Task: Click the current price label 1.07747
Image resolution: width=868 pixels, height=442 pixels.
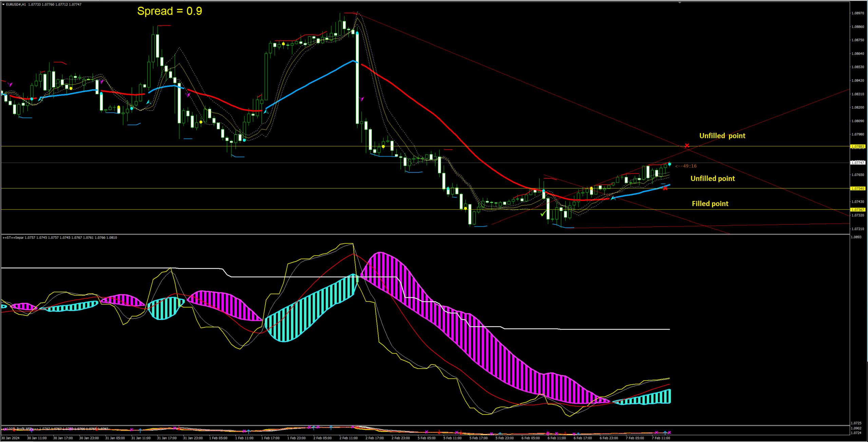Action: (x=857, y=163)
